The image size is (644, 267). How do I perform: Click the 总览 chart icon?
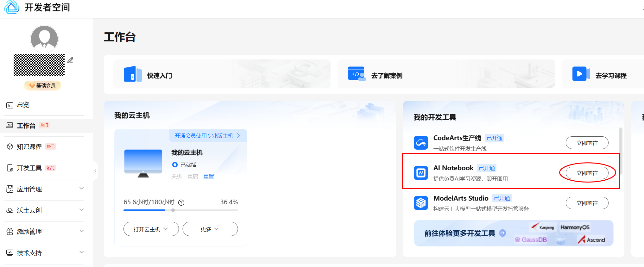10,105
